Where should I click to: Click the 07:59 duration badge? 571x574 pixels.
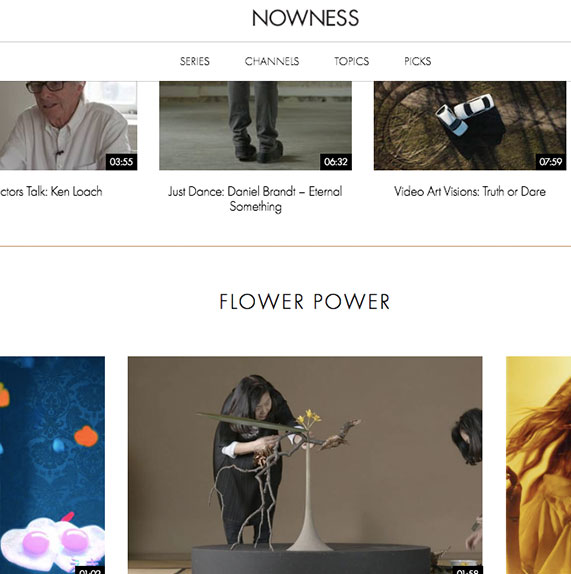(x=551, y=162)
